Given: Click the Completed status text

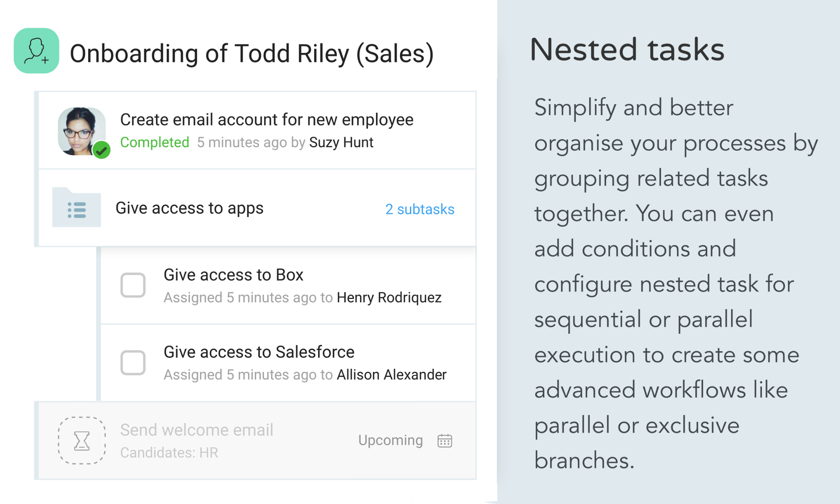Looking at the screenshot, I should pos(155,142).
